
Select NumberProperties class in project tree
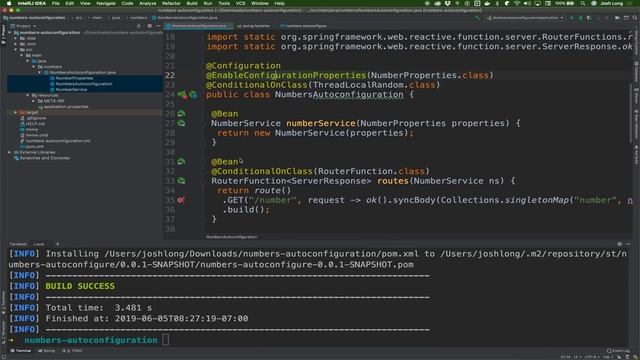coord(74,78)
